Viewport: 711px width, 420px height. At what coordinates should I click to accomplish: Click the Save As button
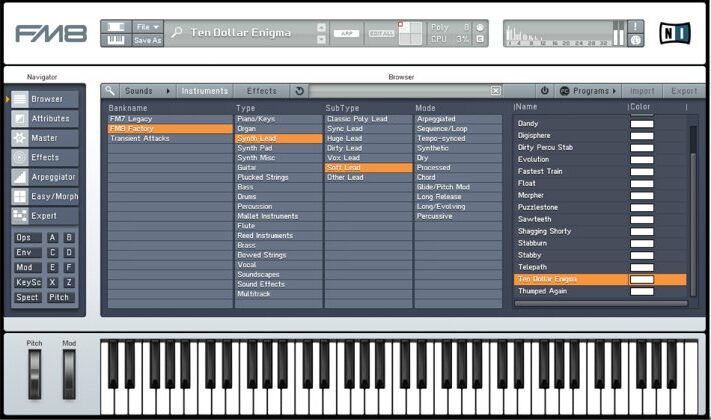pos(147,40)
